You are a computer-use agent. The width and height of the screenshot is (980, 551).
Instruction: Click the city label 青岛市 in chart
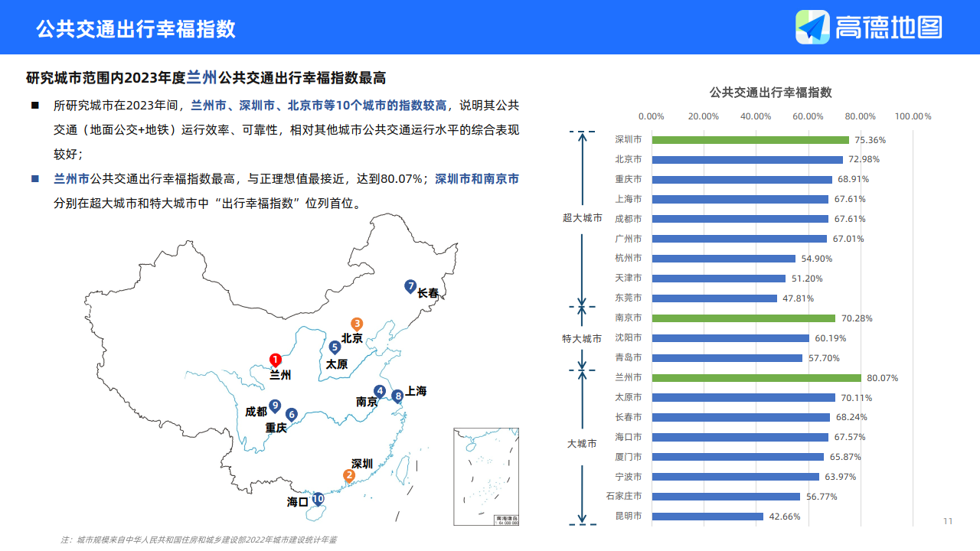click(628, 357)
